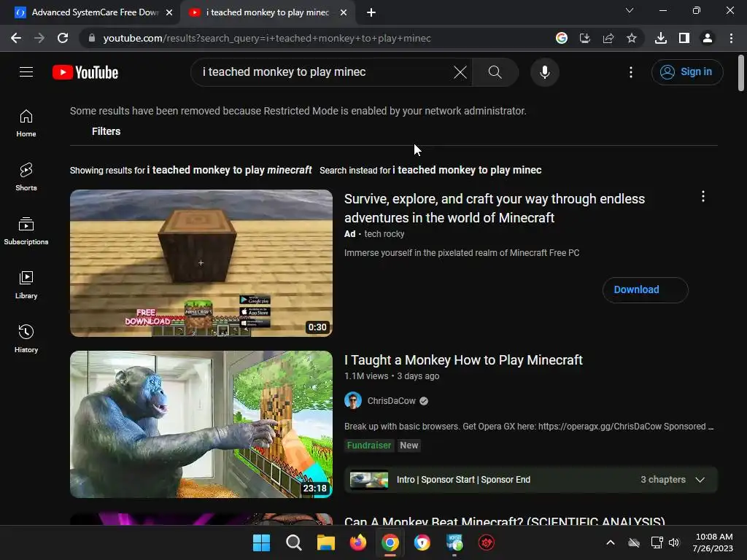Click the monkey Minecraft video thumbnail
Screen dimensions: 747x560
(201, 424)
